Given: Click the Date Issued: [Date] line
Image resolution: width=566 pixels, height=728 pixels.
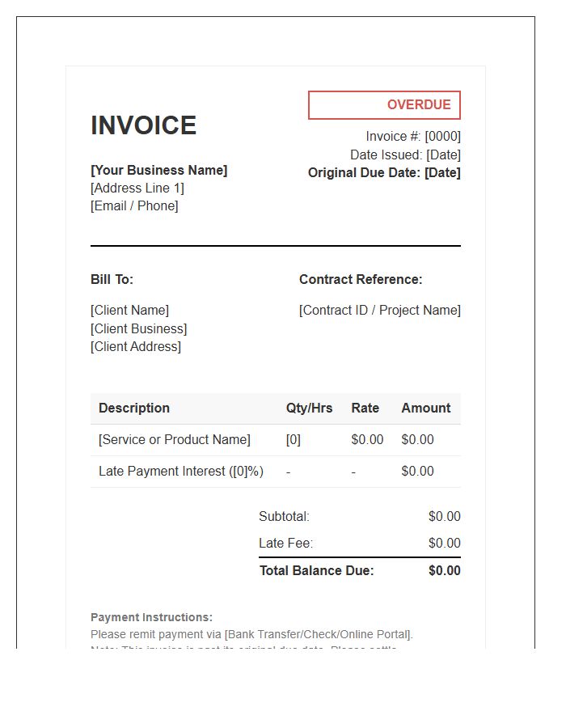Looking at the screenshot, I should tap(405, 154).
